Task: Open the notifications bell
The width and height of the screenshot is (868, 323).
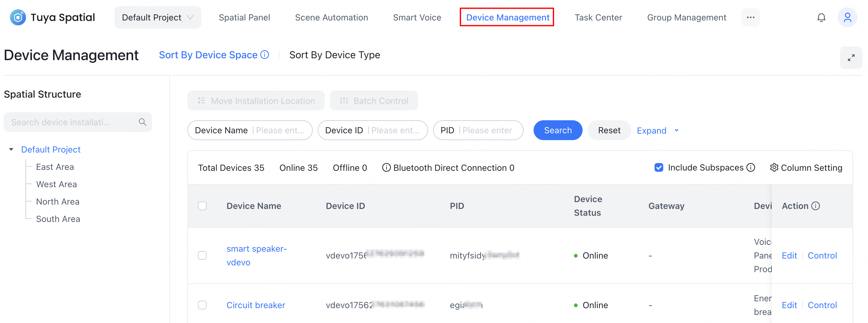Action: tap(821, 18)
